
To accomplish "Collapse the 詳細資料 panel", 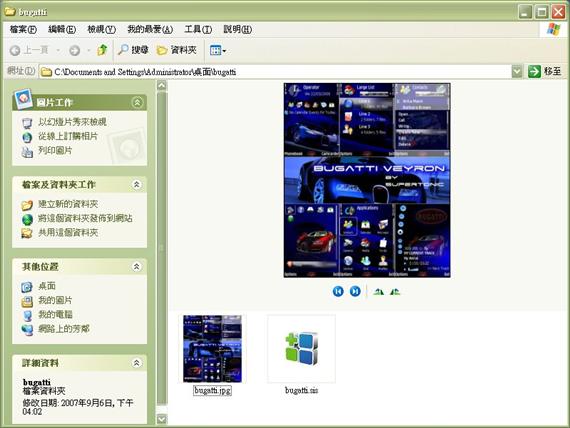I will [137, 363].
